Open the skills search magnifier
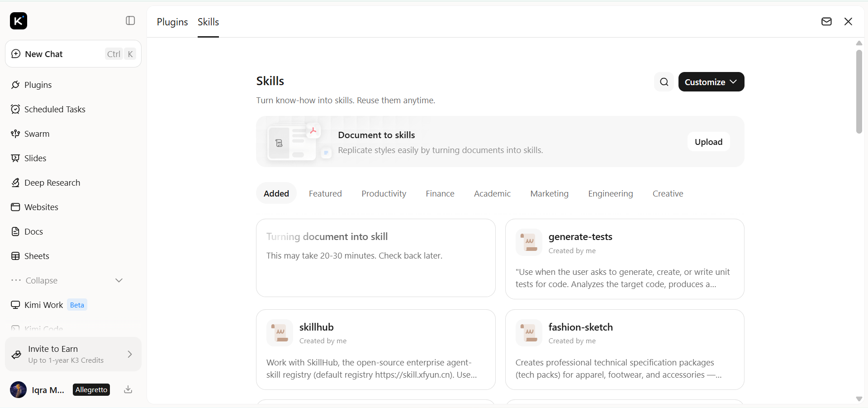Image resolution: width=868 pixels, height=408 pixels. 664,82
